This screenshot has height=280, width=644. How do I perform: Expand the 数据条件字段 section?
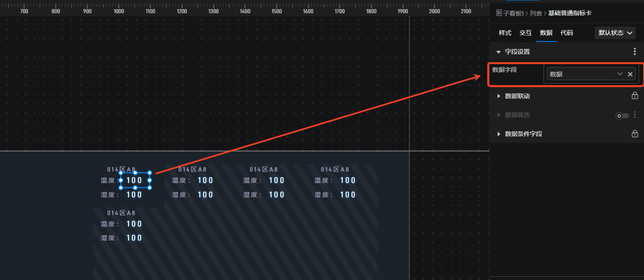tap(499, 134)
